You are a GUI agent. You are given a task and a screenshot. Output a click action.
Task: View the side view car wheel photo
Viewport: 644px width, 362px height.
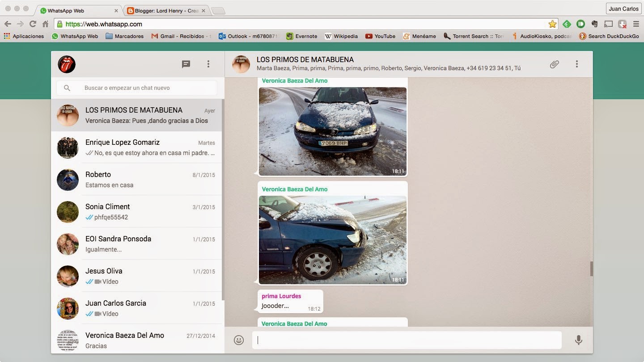click(333, 240)
